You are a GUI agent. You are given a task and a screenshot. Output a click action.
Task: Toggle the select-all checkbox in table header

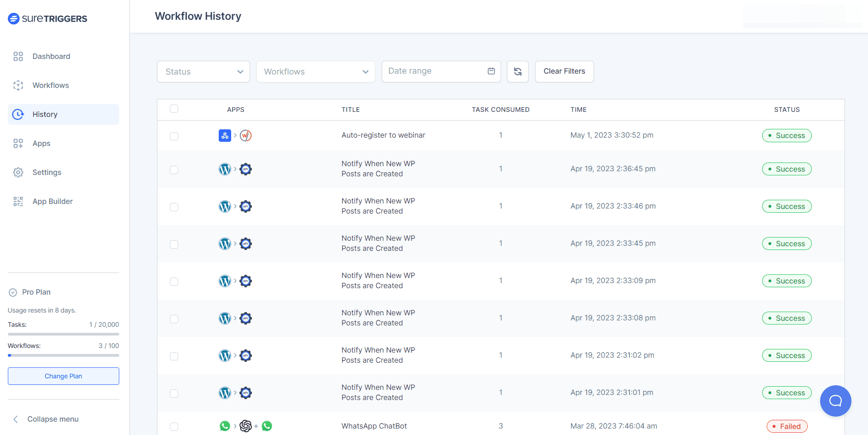(174, 109)
